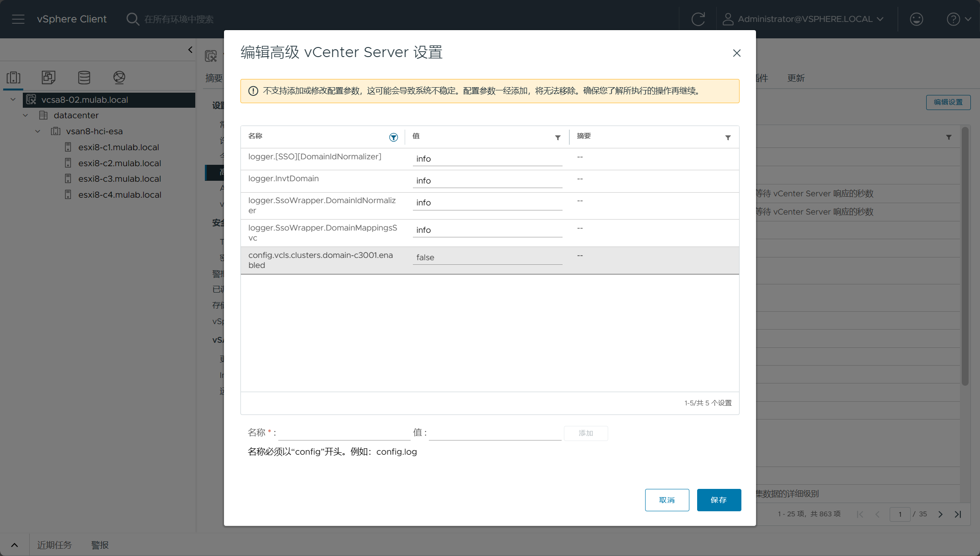Open the 近期任务 tab
This screenshot has height=556, width=980.
(54, 545)
